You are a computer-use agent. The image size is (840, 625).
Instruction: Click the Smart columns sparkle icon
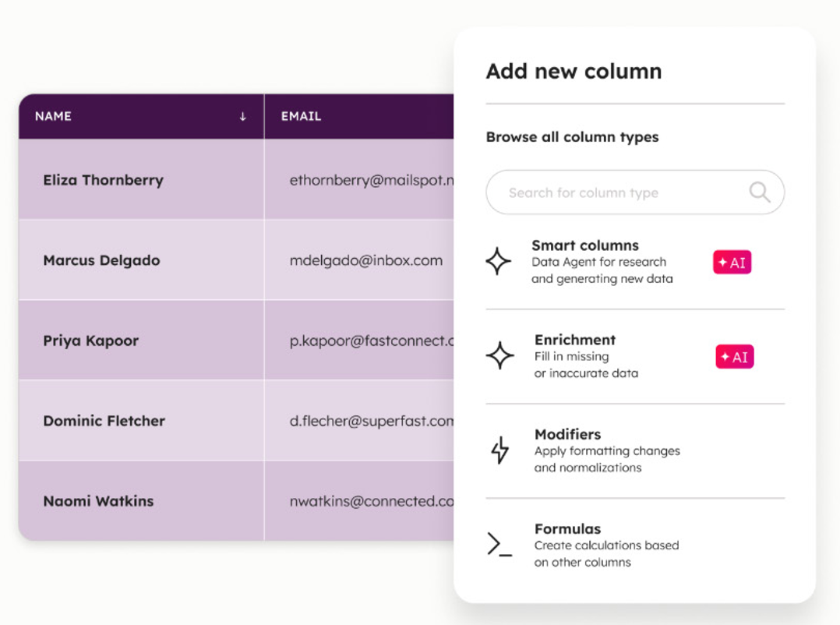coord(499,261)
